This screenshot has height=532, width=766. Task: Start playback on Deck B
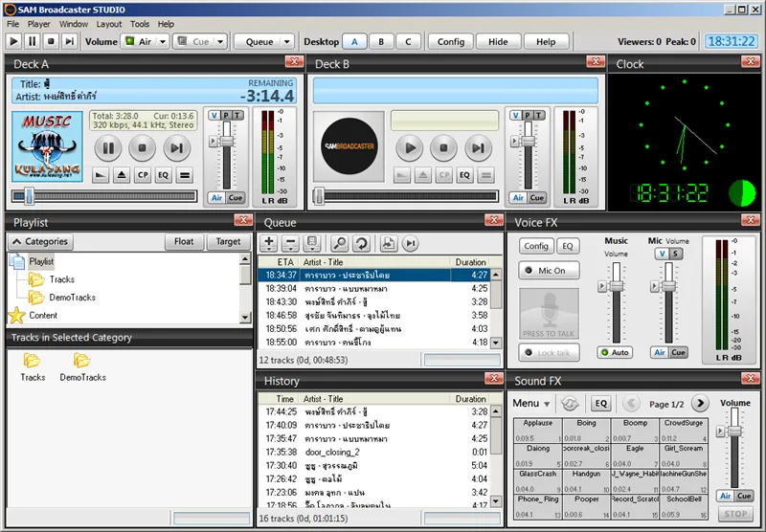[x=410, y=147]
